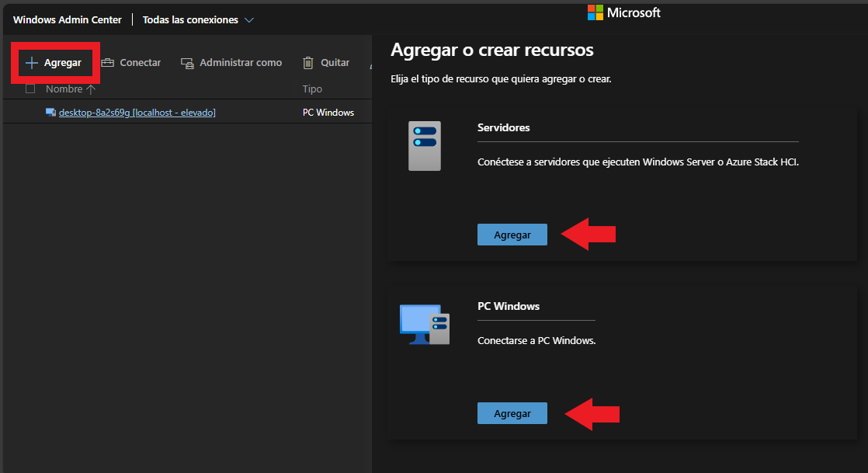Click the PC Windows monitor icon
868x473 pixels.
coord(425,325)
